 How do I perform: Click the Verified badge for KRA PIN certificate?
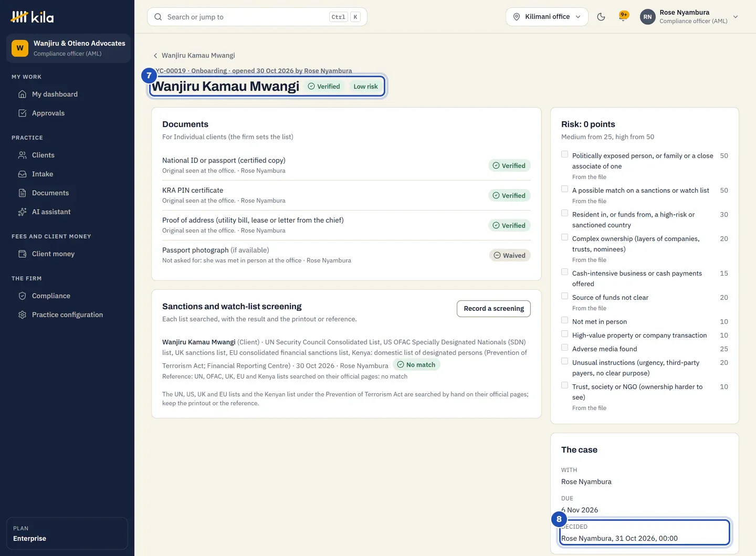coord(509,195)
